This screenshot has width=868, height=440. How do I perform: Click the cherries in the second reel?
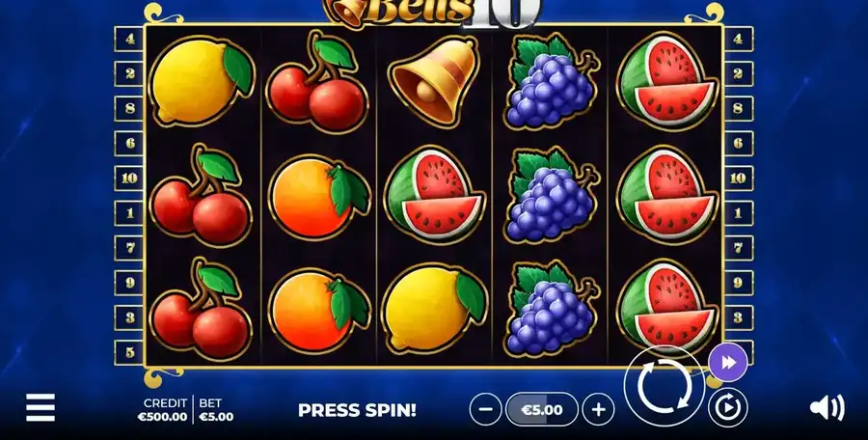pos(316,81)
